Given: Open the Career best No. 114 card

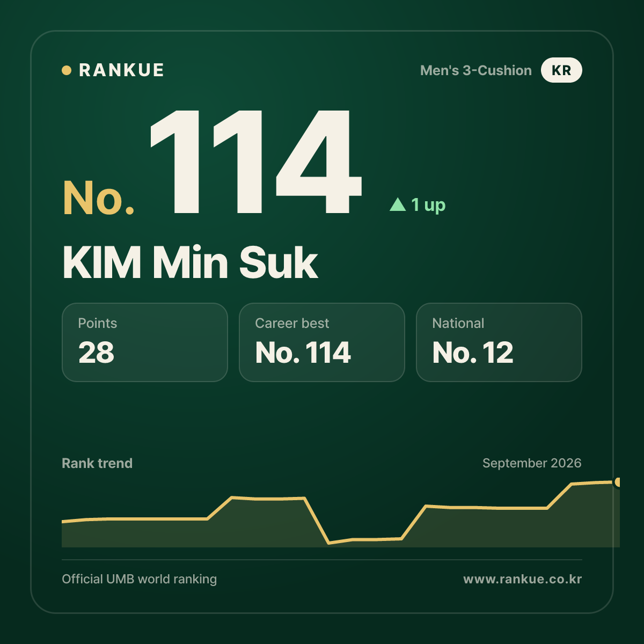Looking at the screenshot, I should click(322, 342).
